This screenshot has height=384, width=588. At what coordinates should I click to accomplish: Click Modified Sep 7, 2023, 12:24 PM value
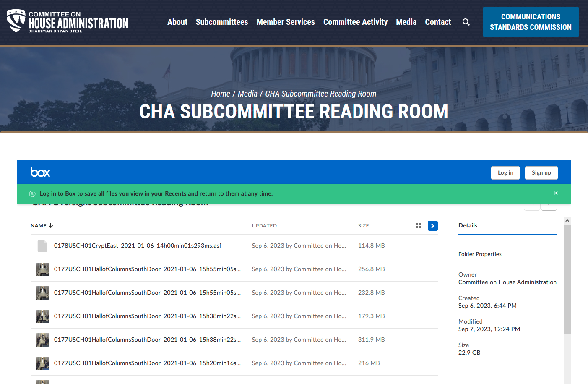coord(489,329)
